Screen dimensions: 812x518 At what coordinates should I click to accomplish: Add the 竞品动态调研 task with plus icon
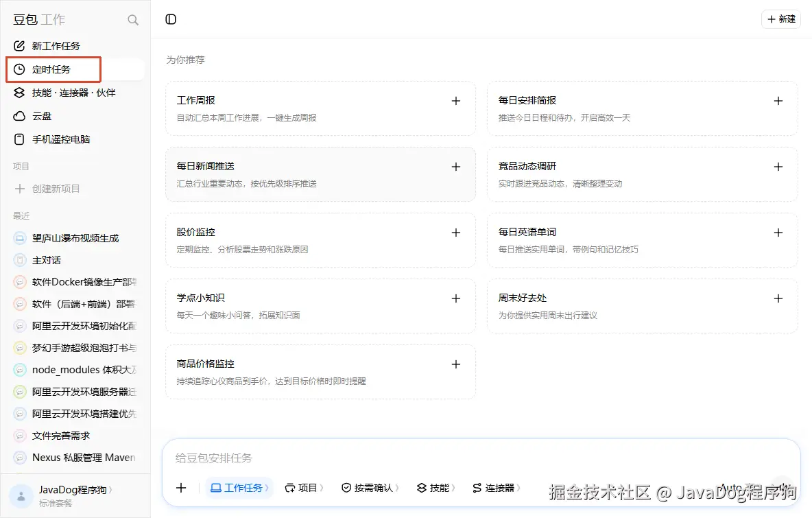tap(778, 167)
